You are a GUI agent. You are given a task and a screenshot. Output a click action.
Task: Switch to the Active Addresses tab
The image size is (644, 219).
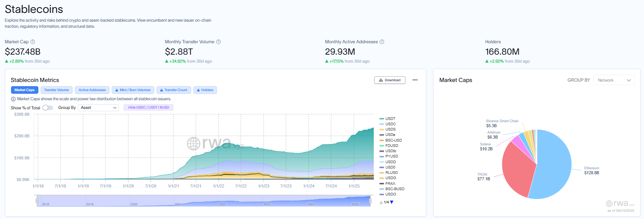[x=92, y=90]
